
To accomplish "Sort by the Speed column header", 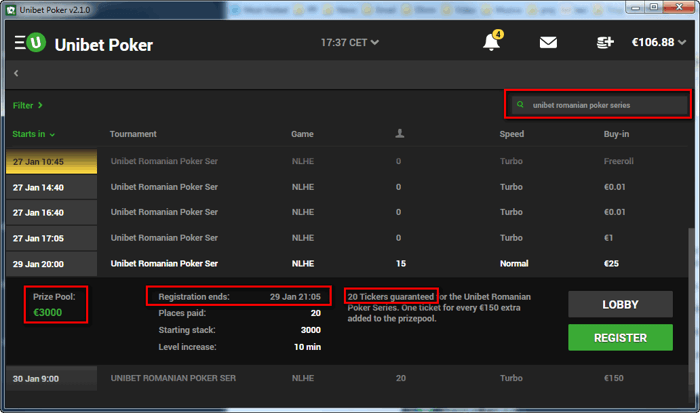I will (x=512, y=134).
